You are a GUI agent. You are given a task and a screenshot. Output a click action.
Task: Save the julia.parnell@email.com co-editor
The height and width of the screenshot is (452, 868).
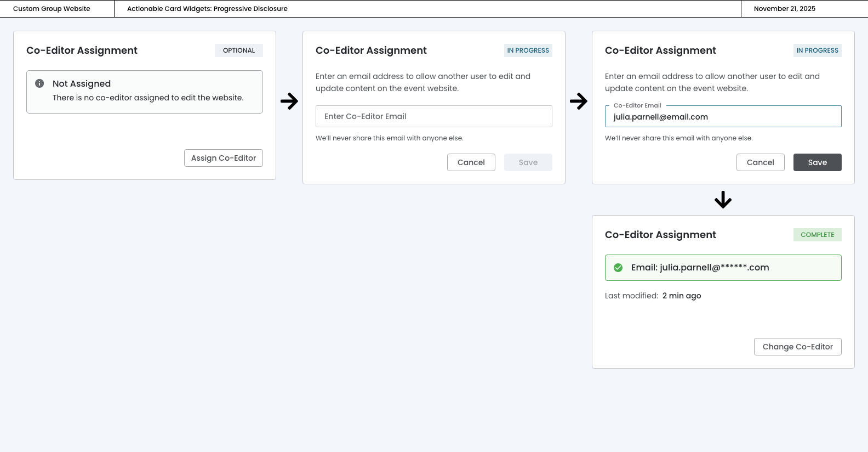(x=817, y=162)
